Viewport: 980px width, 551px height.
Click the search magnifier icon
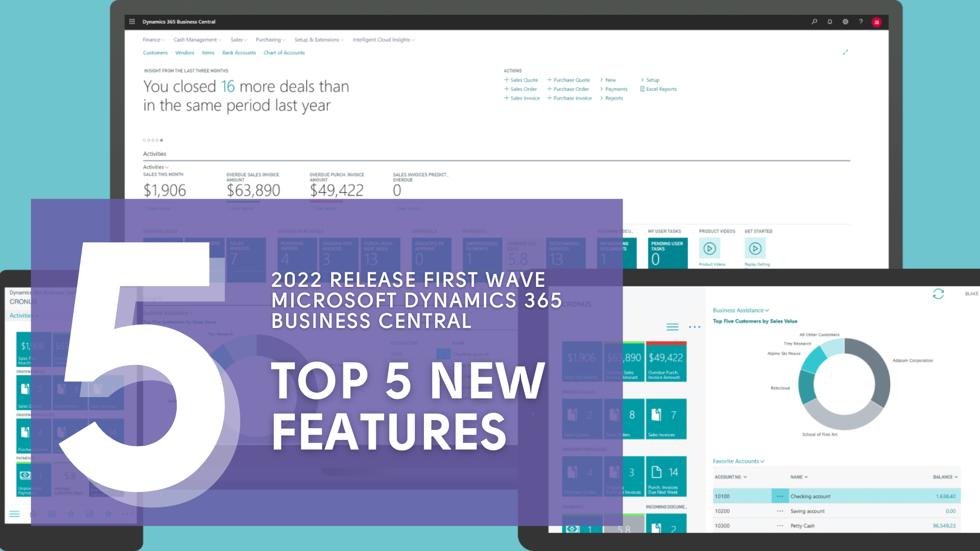814,21
